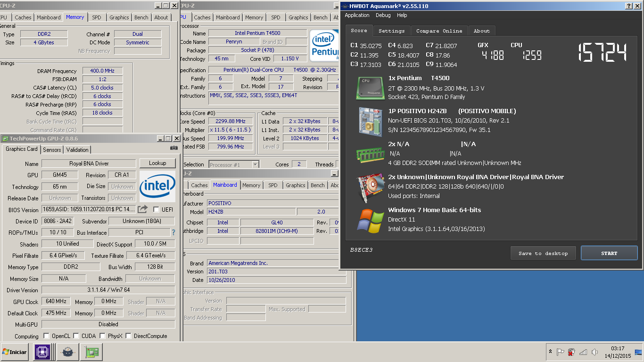The height and width of the screenshot is (362, 644).
Task: Open the purple CPU-Z icon in the taskbar
Action: pos(42,352)
